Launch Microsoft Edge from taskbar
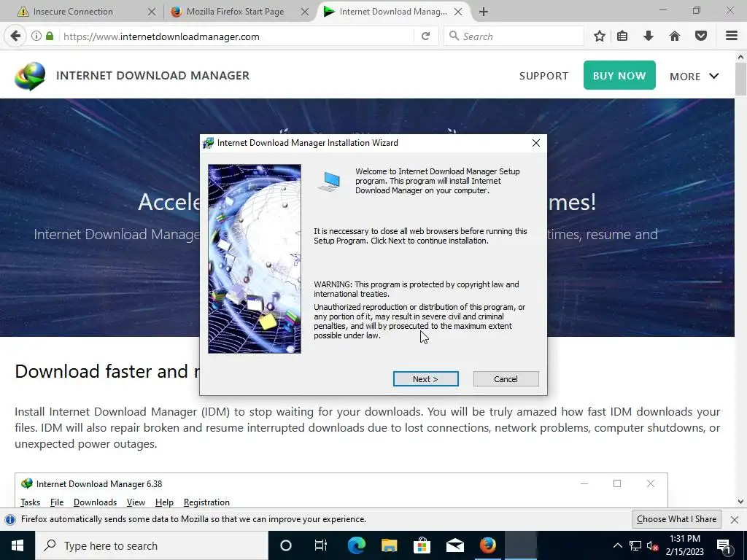 (x=356, y=545)
